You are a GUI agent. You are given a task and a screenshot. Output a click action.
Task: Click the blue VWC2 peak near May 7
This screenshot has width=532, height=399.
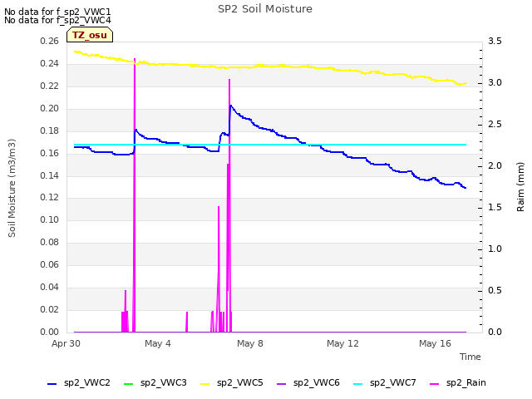pyautogui.click(x=231, y=106)
